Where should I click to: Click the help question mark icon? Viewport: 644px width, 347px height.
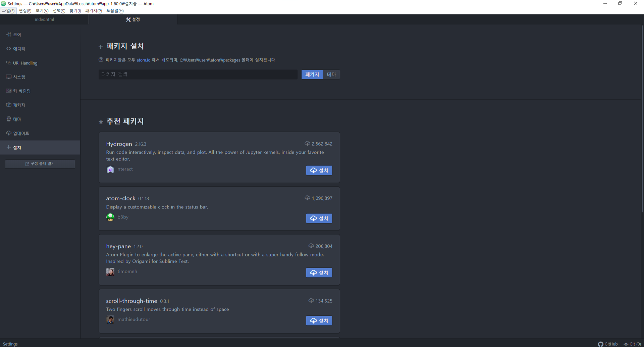click(x=101, y=60)
